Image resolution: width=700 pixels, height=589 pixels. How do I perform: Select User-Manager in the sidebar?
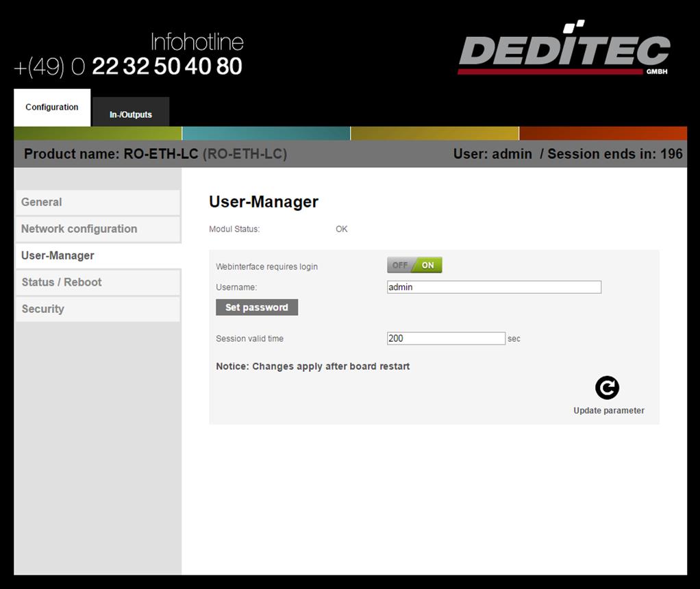coord(97,255)
